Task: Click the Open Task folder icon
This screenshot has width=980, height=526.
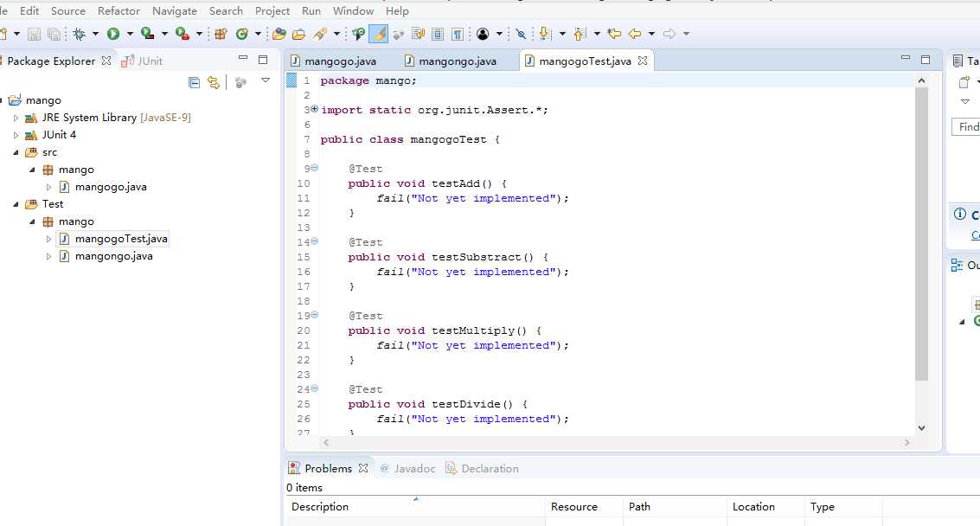Action: [x=299, y=34]
